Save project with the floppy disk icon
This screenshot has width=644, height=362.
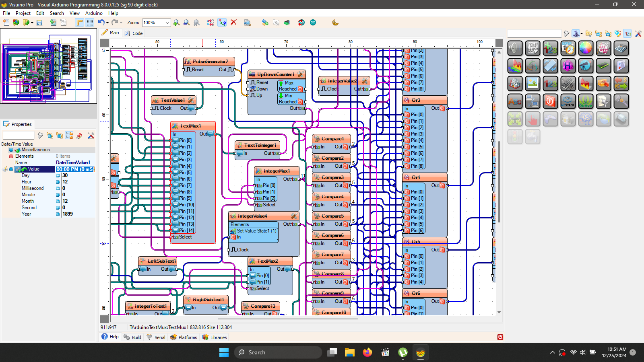pyautogui.click(x=39, y=23)
